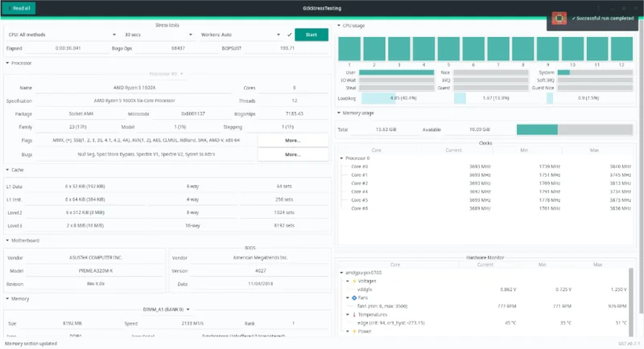Image resolution: width=644 pixels, height=349 pixels.
Task: Click the System CPU usage bar
Action: (x=595, y=72)
